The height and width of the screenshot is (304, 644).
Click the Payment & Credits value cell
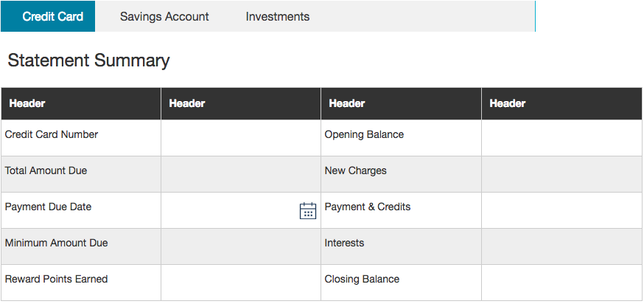point(561,210)
